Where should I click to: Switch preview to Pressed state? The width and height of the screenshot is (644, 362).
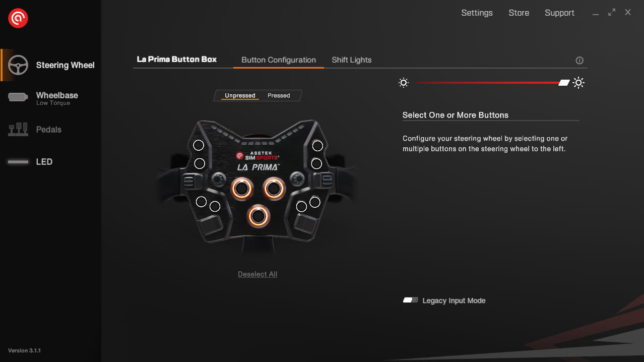[x=279, y=95]
